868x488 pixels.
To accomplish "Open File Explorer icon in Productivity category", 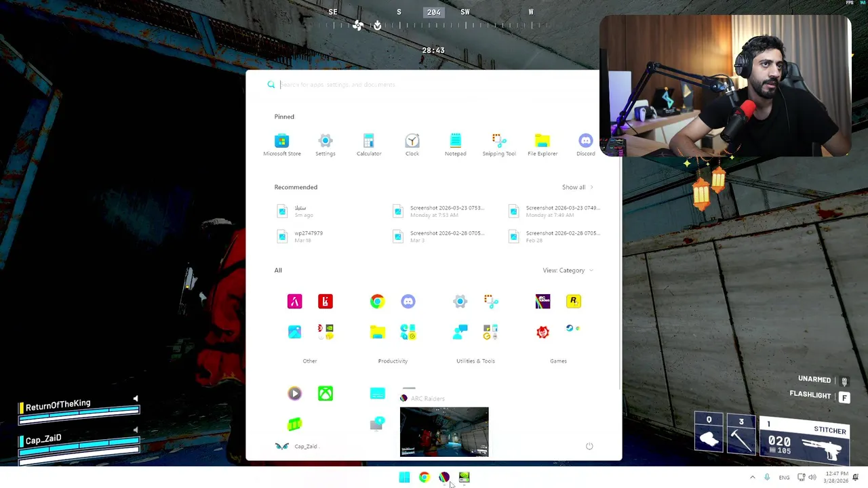I will [377, 331].
